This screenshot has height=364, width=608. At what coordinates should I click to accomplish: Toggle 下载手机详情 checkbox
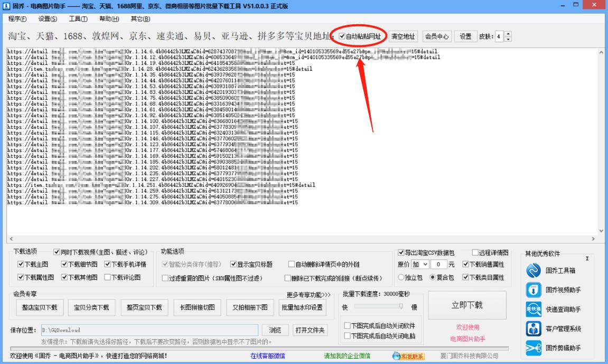click(107, 264)
